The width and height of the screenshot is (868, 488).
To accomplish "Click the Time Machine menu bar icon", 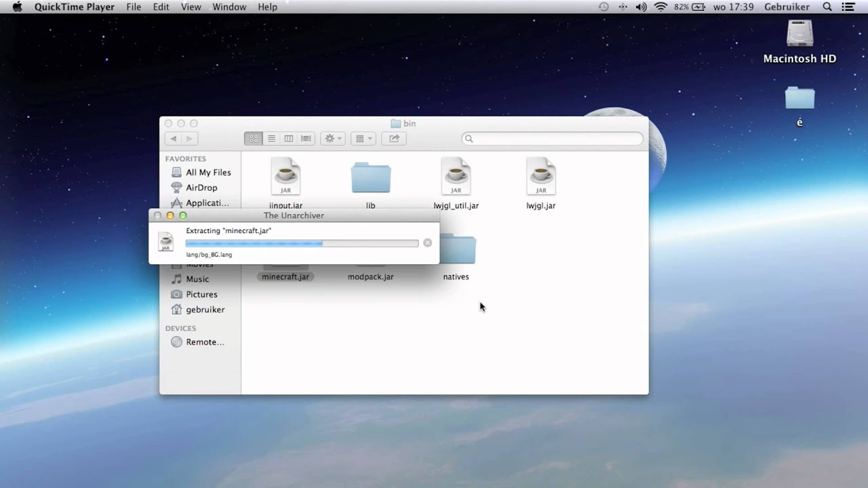I will [604, 7].
